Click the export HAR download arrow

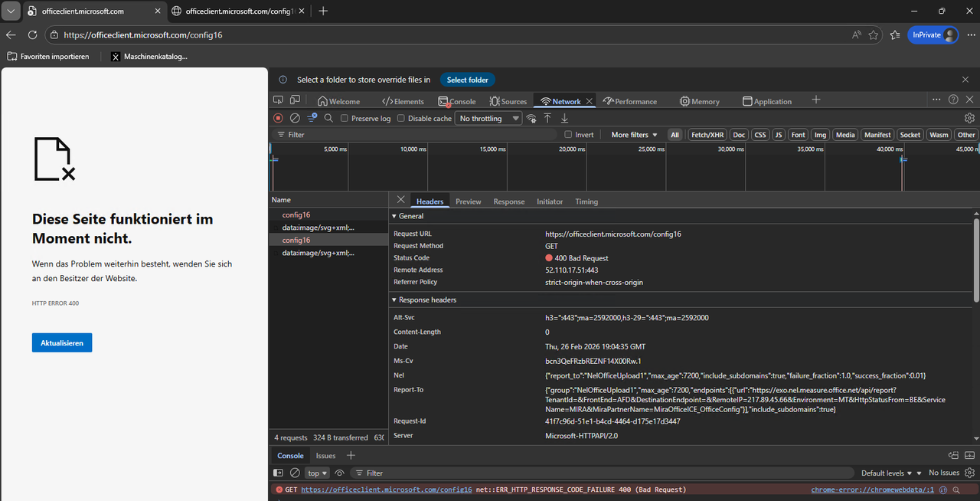tap(564, 118)
